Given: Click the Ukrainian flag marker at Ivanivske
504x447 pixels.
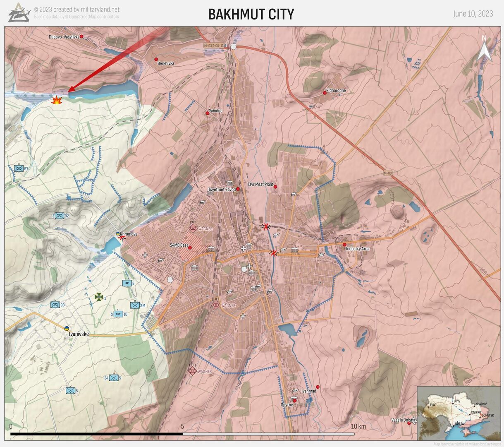Looking at the screenshot, I should click(x=66, y=328).
